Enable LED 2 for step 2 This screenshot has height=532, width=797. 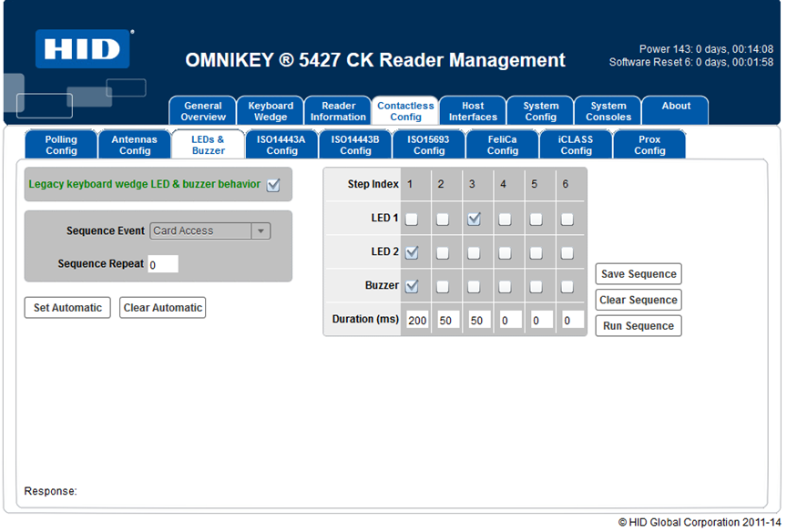(443, 252)
